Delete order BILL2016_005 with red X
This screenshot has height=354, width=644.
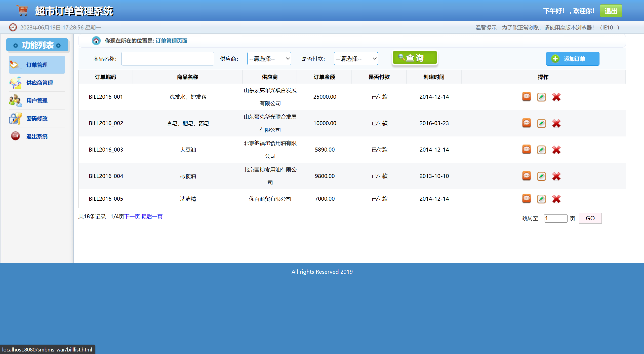point(556,199)
